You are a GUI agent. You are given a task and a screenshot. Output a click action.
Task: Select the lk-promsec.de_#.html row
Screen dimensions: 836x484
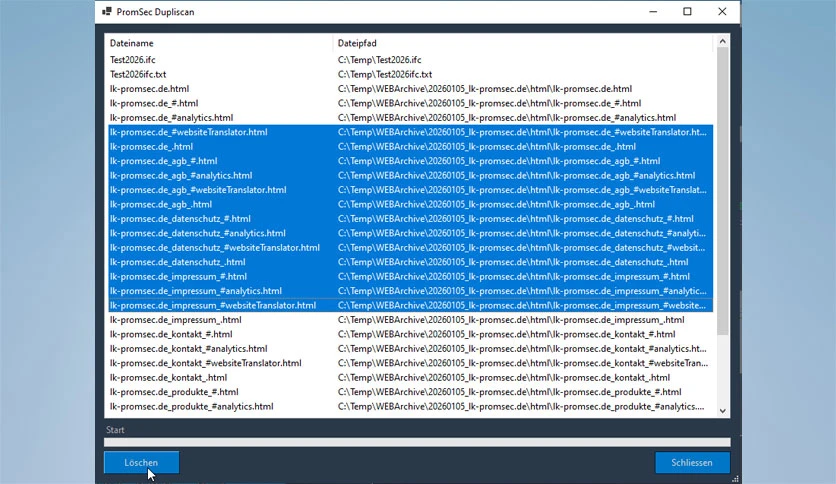(411, 103)
